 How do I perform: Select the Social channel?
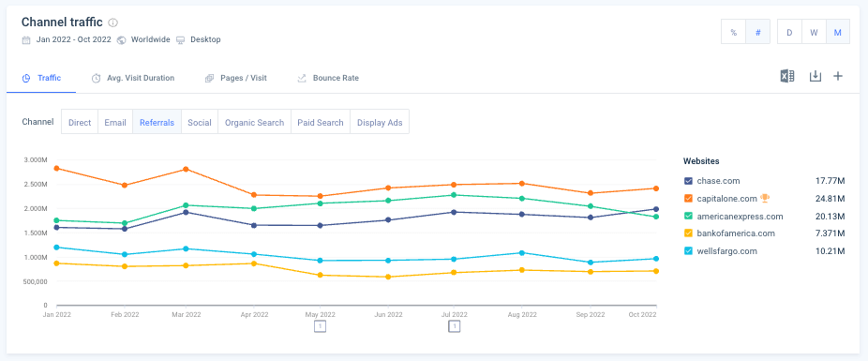[x=200, y=122]
